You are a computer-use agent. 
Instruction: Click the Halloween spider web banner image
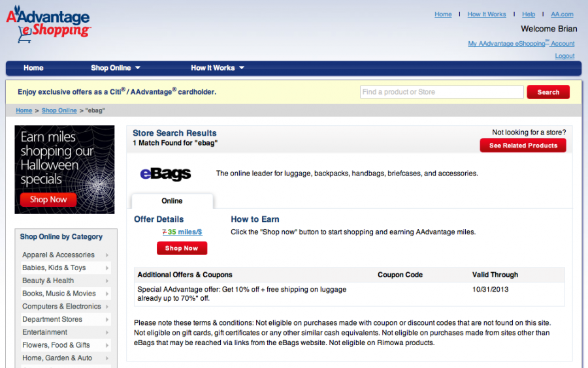(x=65, y=170)
